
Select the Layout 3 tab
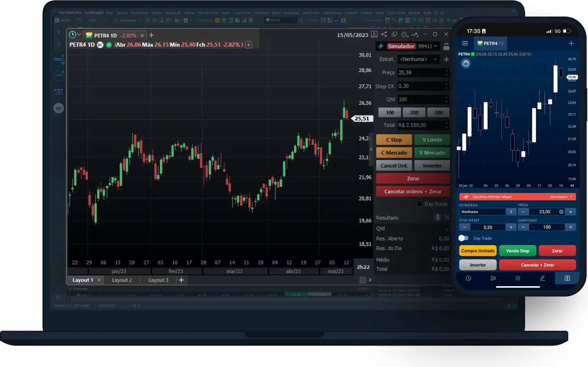[x=158, y=280]
